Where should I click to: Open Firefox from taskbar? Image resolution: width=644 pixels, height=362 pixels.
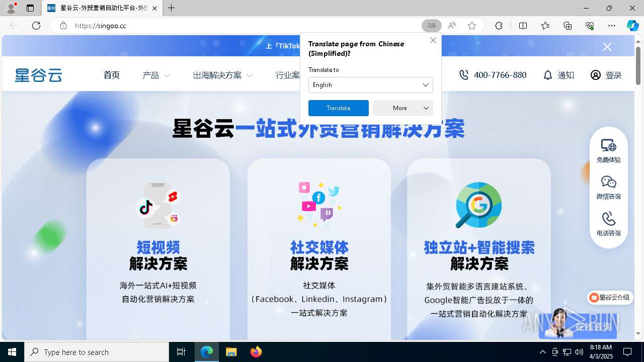(256, 352)
